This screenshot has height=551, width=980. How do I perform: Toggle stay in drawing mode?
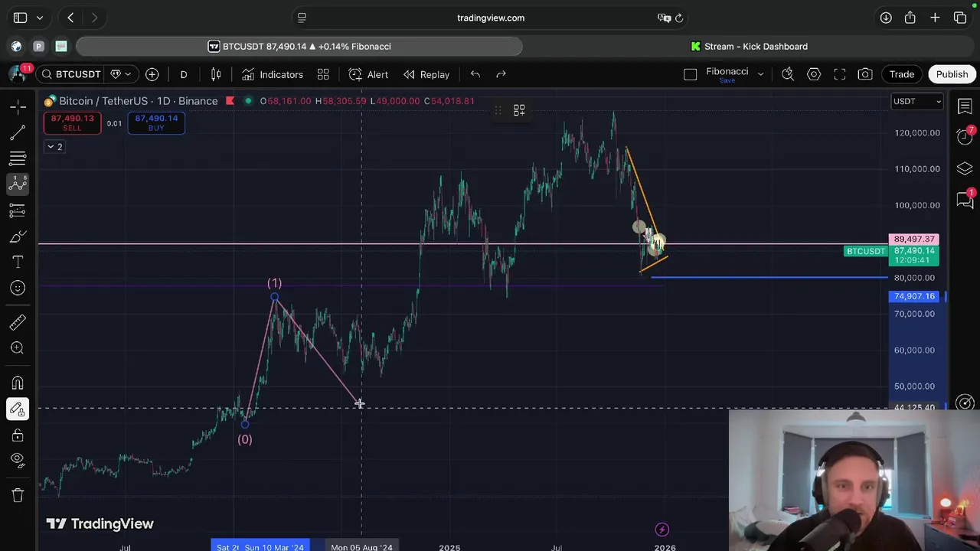point(18,409)
